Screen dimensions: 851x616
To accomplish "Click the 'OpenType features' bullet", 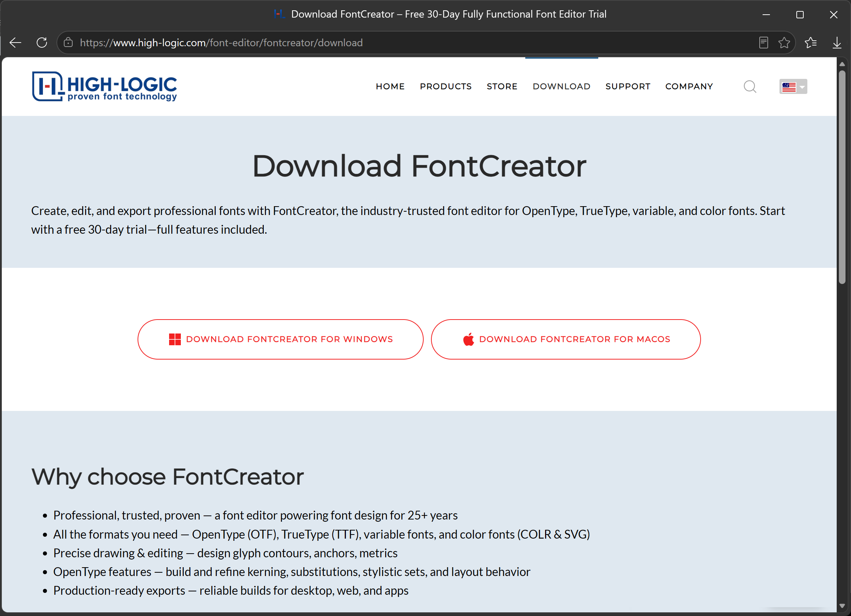I will point(292,572).
